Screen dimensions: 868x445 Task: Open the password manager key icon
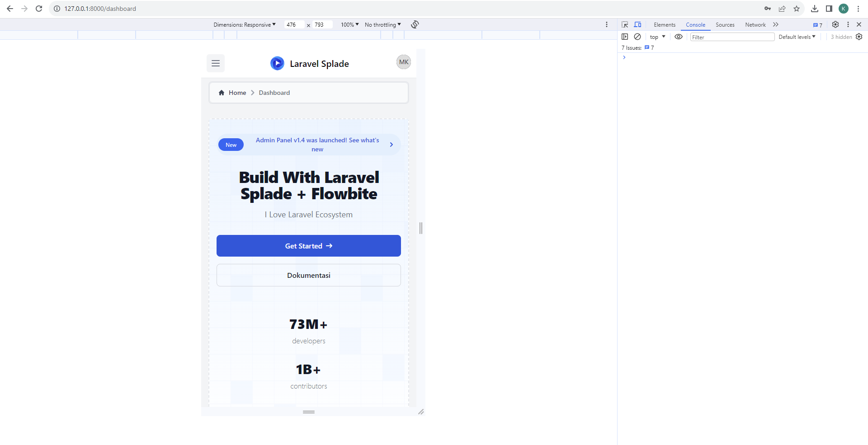tap(768, 9)
